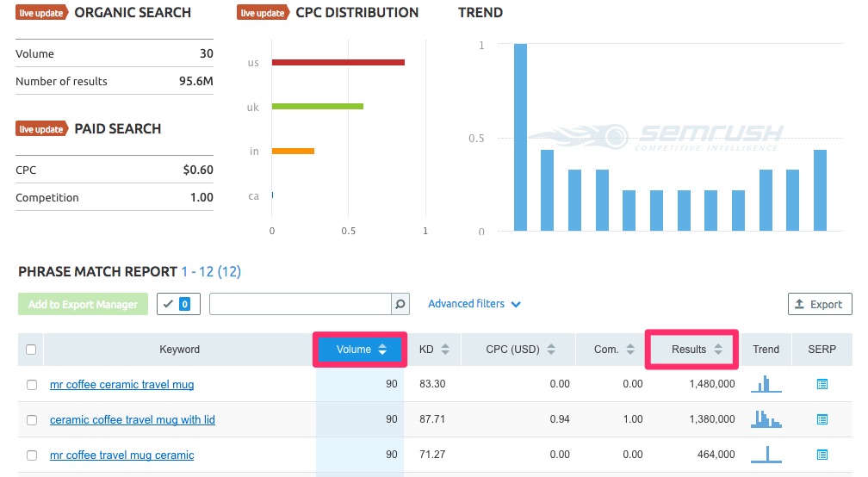The image size is (868, 477).
Task: Click the keyword filter text input field
Action: point(301,304)
